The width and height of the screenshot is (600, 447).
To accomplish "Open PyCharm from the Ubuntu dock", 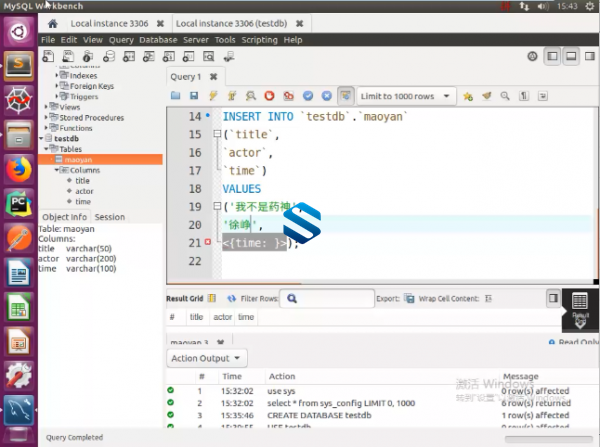I will [18, 203].
